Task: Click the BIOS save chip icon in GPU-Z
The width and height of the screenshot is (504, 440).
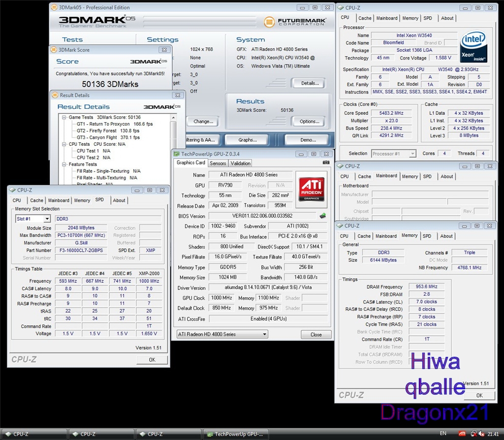Action: (x=323, y=216)
